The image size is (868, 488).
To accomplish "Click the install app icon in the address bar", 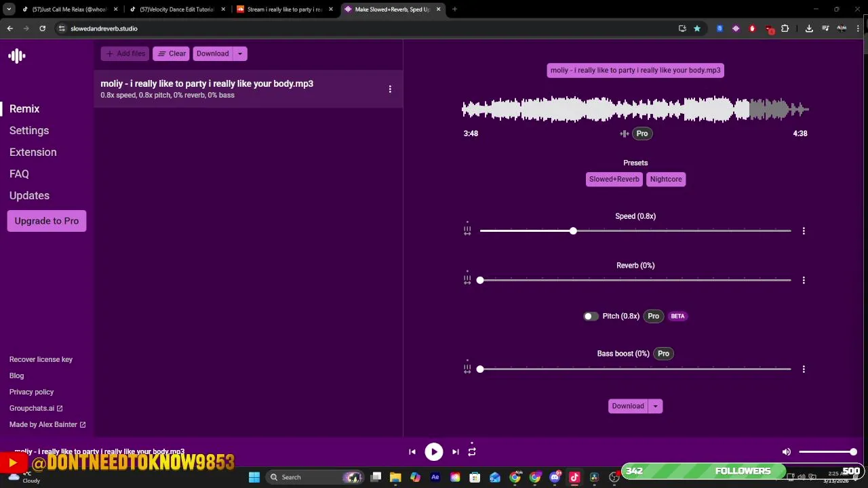I will (x=682, y=28).
